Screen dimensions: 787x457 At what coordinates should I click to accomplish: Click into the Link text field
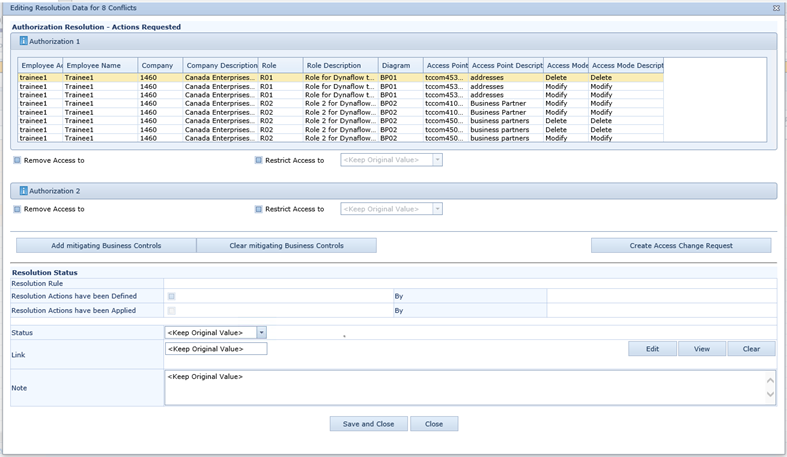pyautogui.click(x=216, y=349)
